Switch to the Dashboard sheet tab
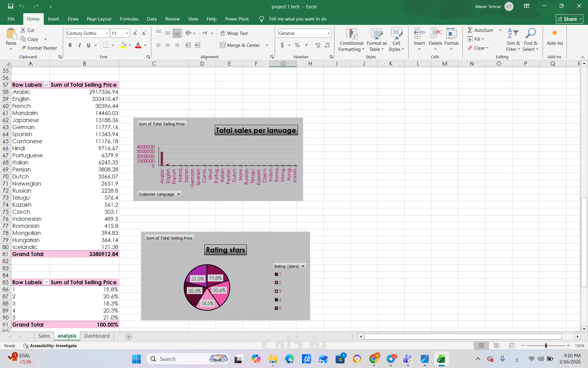588x368 pixels. [x=97, y=336]
